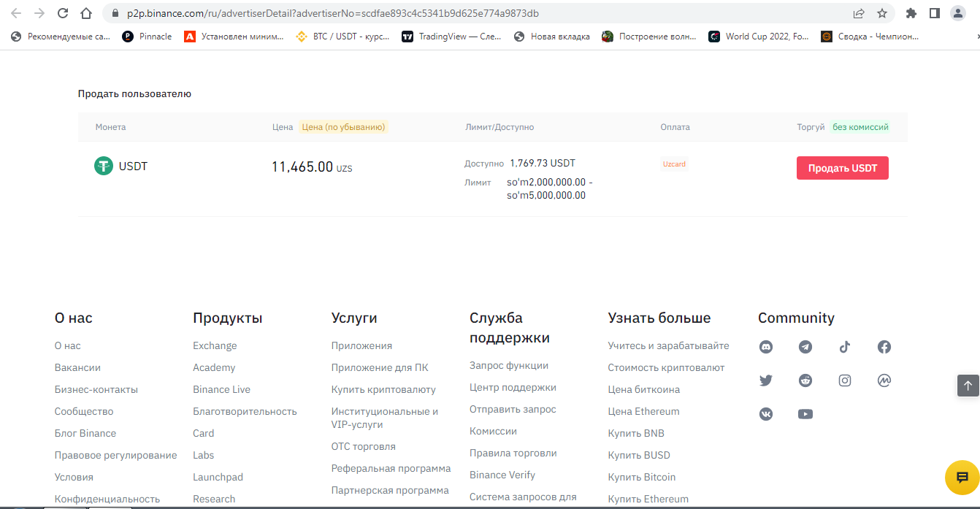Click the scroll-to-top arrow button
This screenshot has height=509, width=980.
[968, 385]
